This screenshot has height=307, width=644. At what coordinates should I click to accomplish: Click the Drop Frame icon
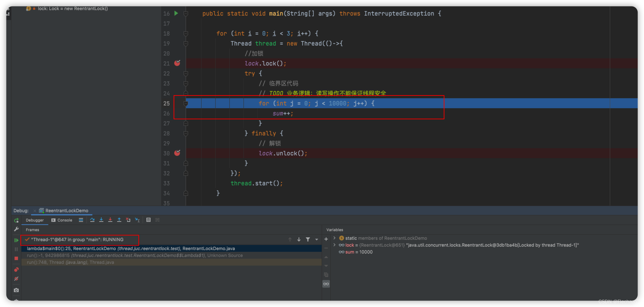pos(128,220)
